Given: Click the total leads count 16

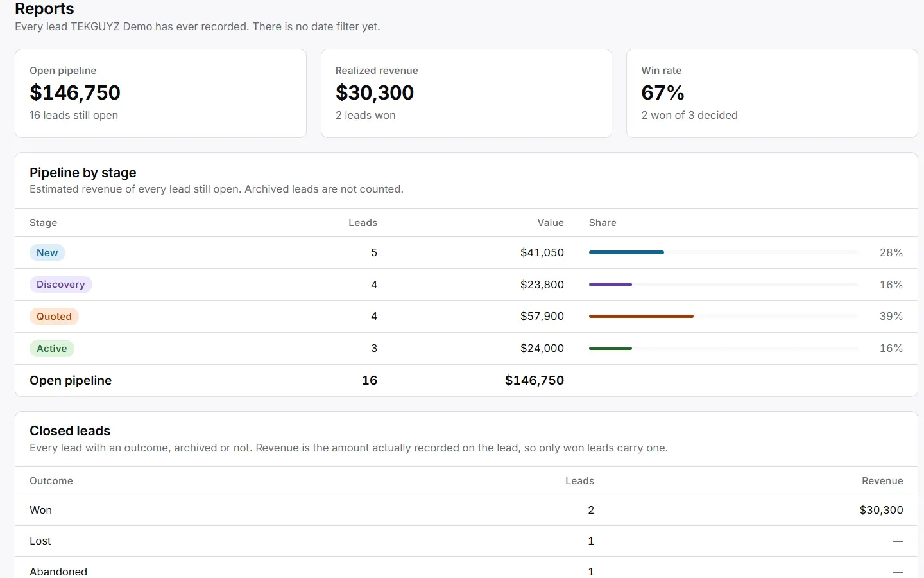Looking at the screenshot, I should click(x=370, y=381).
